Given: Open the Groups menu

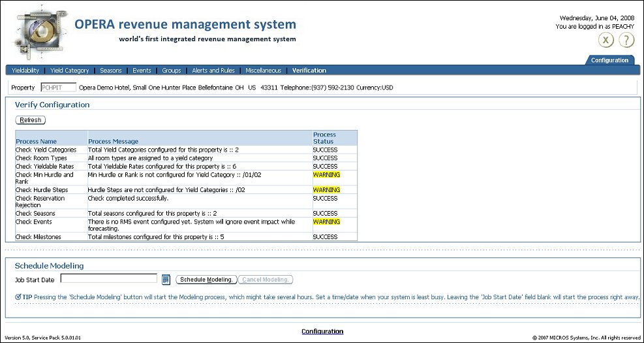Looking at the screenshot, I should point(172,71).
